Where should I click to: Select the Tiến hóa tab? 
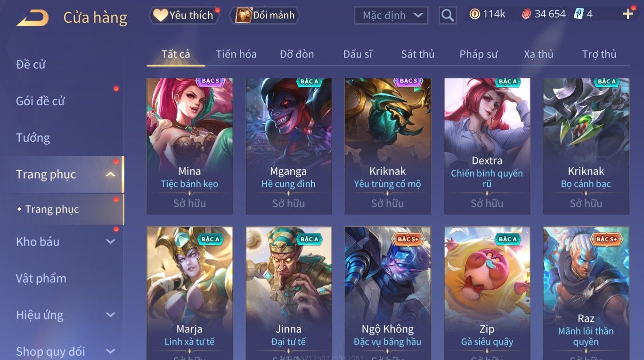tap(236, 54)
